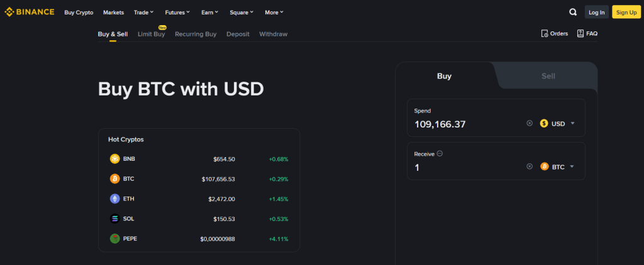Click the Sign Up button
This screenshot has width=644, height=265.
[626, 13]
